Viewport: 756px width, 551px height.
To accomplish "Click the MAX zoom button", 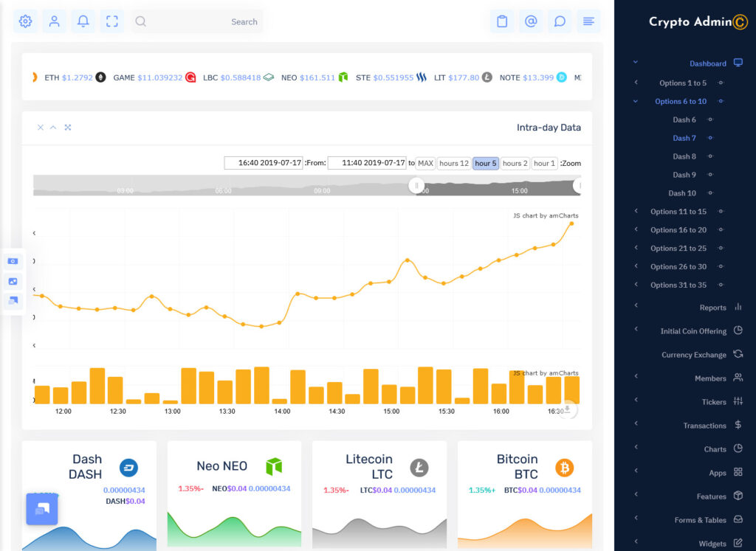I will pyautogui.click(x=425, y=163).
